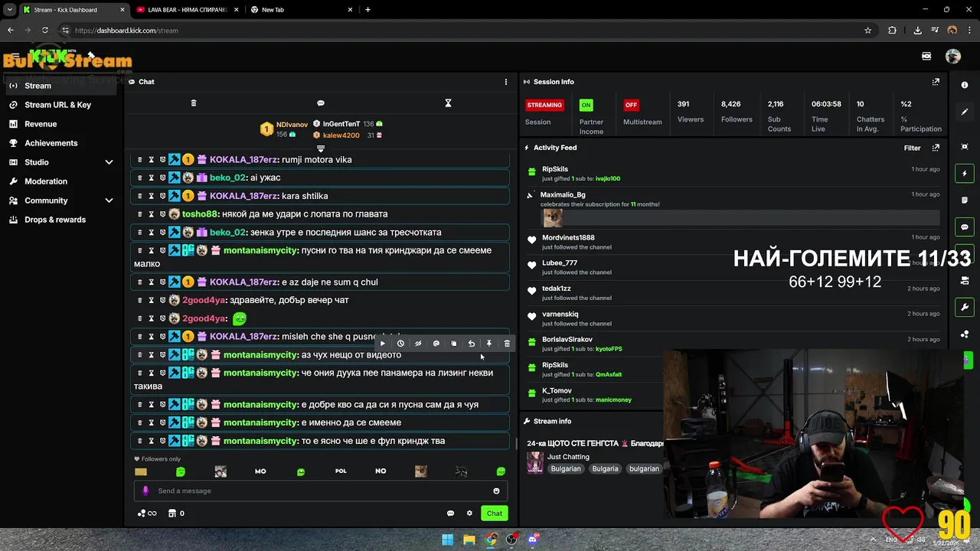
Task: Open File Explorer from taskbar
Action: [469, 540]
